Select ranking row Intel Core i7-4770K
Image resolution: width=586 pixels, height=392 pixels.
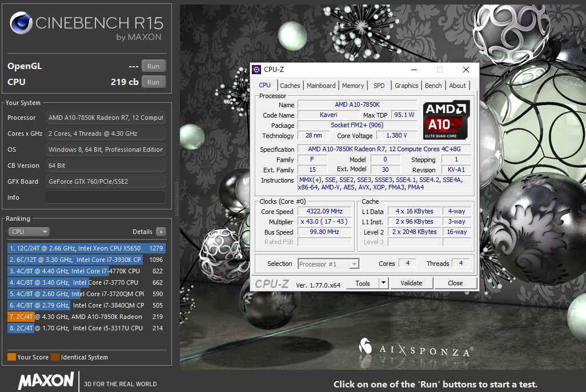(x=86, y=271)
